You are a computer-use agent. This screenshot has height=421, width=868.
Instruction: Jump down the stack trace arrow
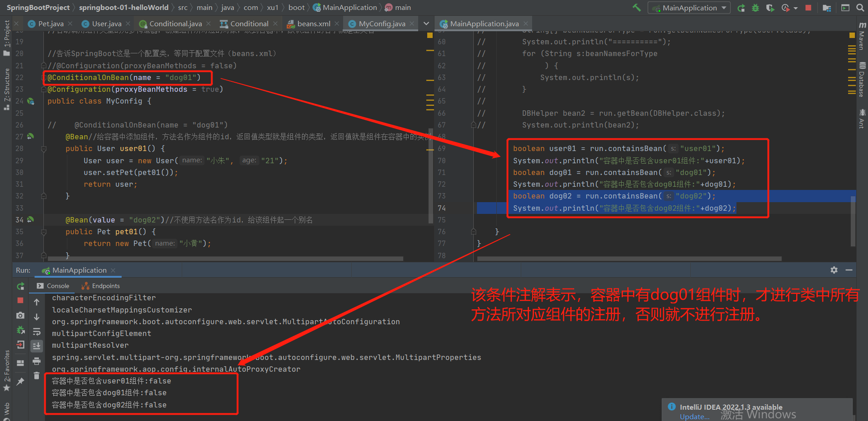coord(37,317)
